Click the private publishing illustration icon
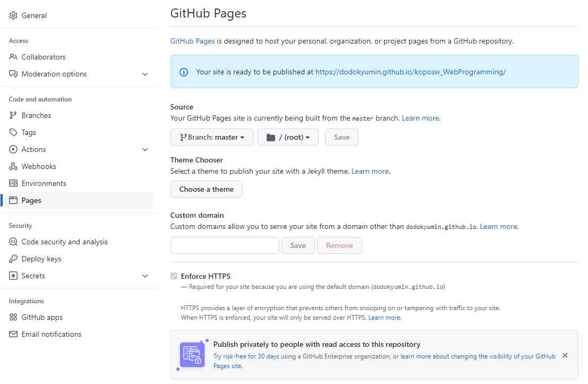The image size is (588, 384). point(192,355)
